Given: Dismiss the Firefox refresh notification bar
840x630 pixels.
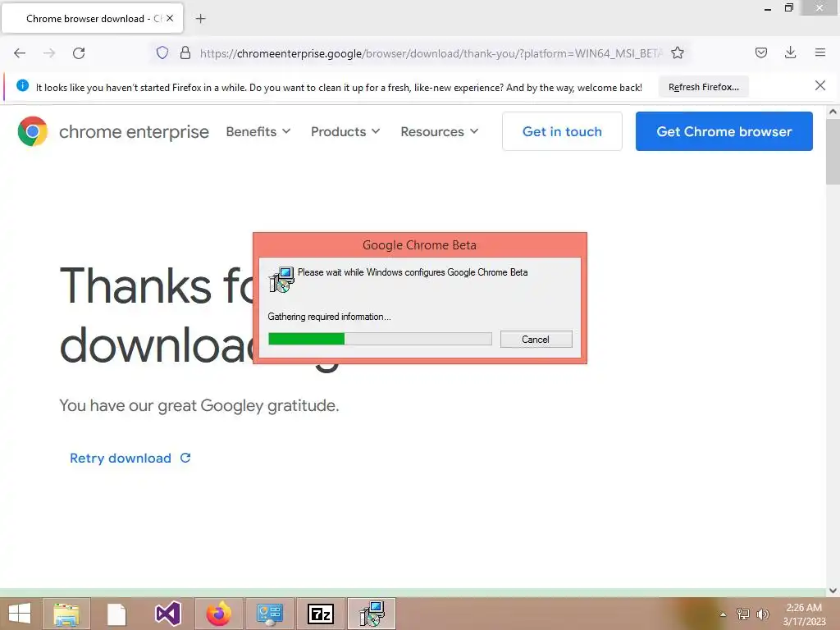Looking at the screenshot, I should click(819, 85).
